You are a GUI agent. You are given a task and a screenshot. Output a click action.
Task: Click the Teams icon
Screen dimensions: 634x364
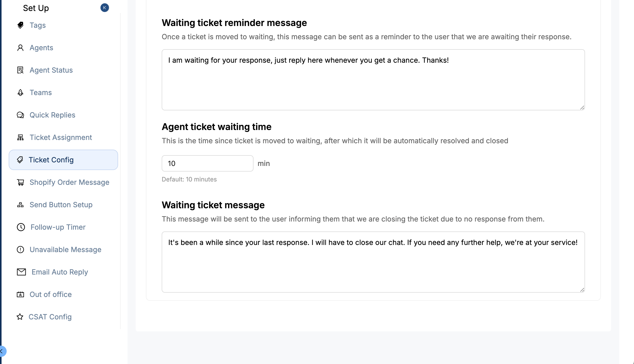pyautogui.click(x=20, y=93)
